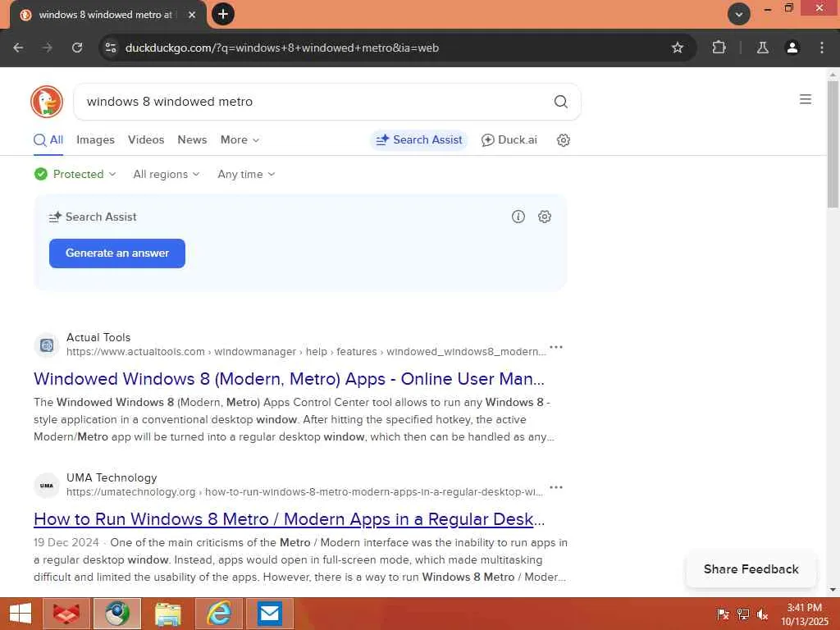Click scrollbar down arrow
840x630 pixels.
click(833, 590)
